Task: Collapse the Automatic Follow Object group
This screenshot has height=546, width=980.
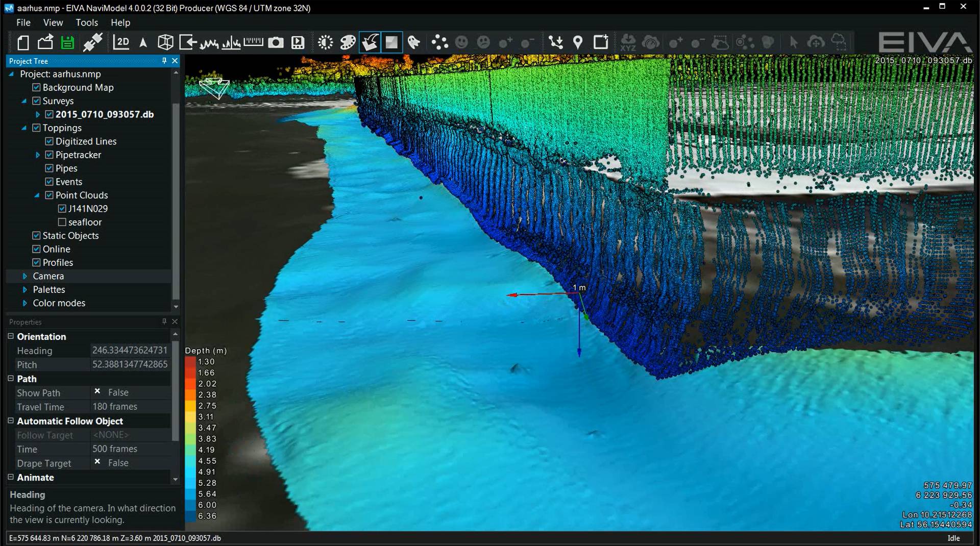Action: 11,421
